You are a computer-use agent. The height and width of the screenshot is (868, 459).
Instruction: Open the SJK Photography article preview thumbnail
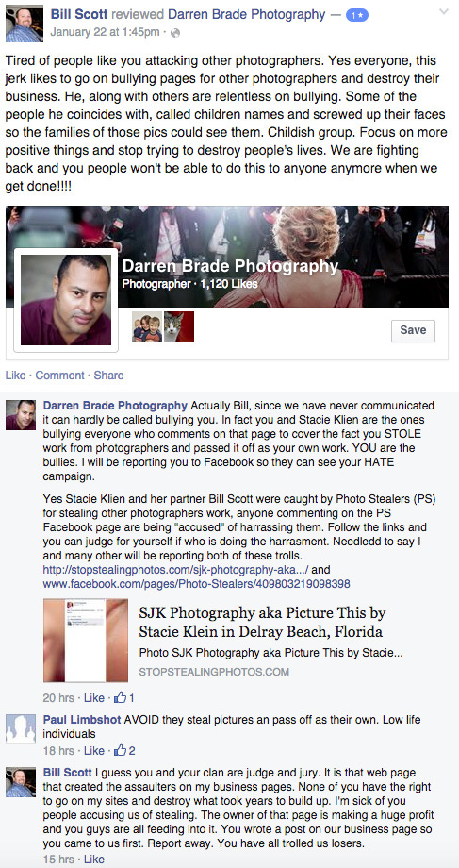pos(86,641)
